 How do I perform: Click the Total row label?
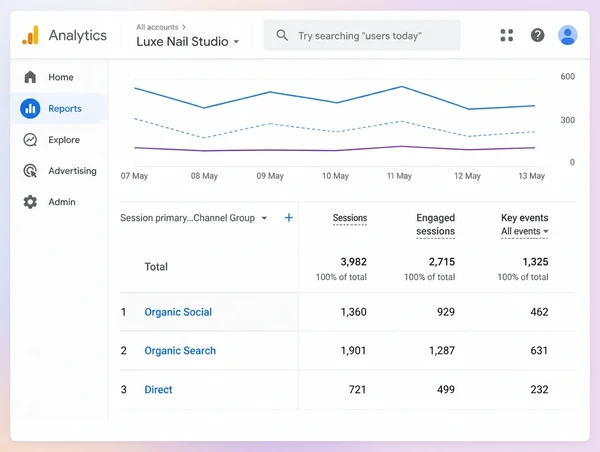click(156, 266)
